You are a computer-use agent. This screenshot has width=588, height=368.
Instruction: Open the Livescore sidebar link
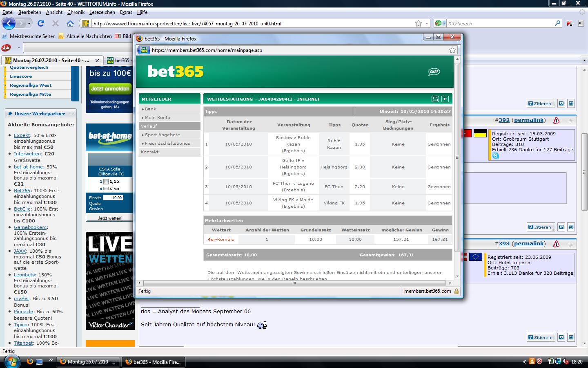[x=21, y=76]
